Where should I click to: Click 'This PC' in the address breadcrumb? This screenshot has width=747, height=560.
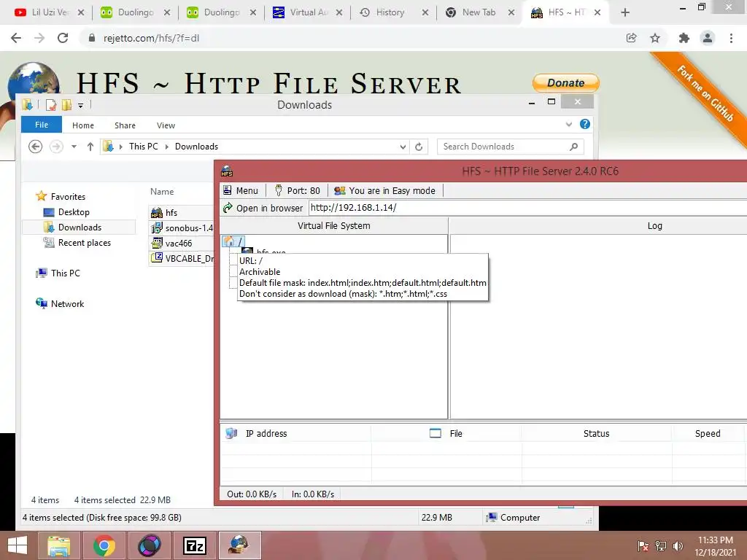(x=143, y=147)
